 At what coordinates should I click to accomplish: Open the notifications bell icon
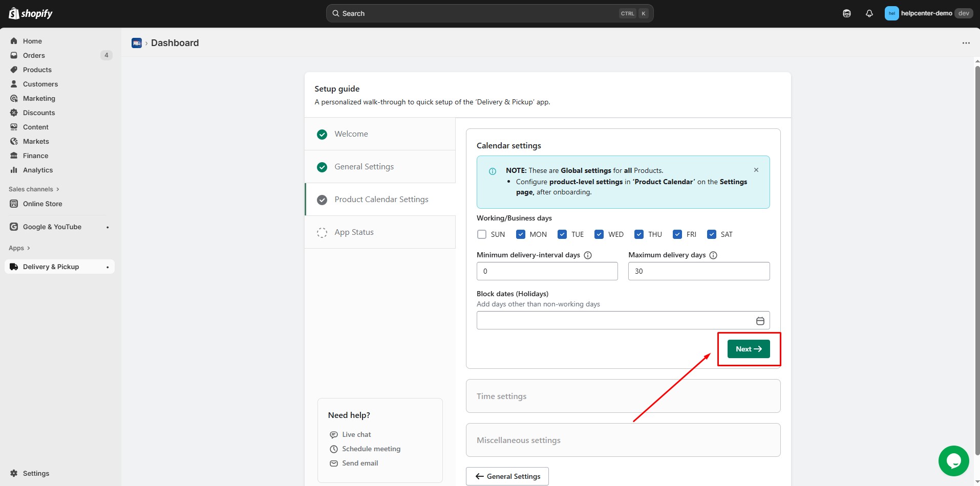pos(869,14)
